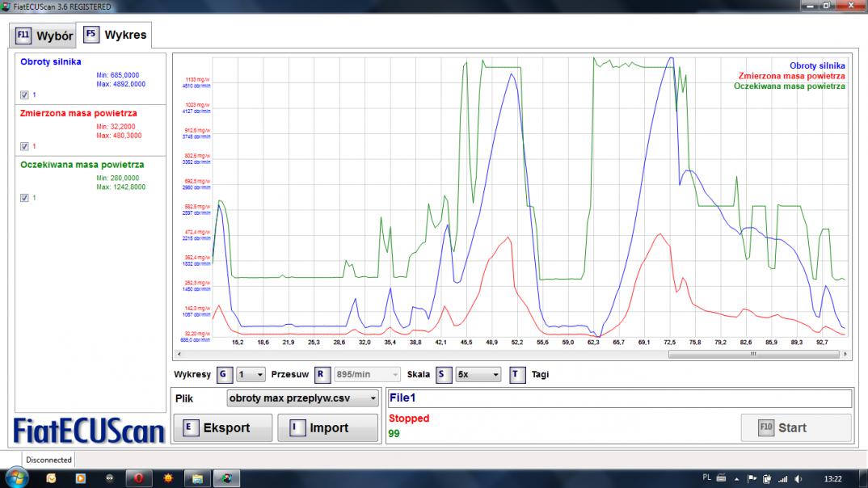Screen dimensions: 868x488
Task: Click the R shortcut icon next to Przesuw
Action: tap(322, 375)
